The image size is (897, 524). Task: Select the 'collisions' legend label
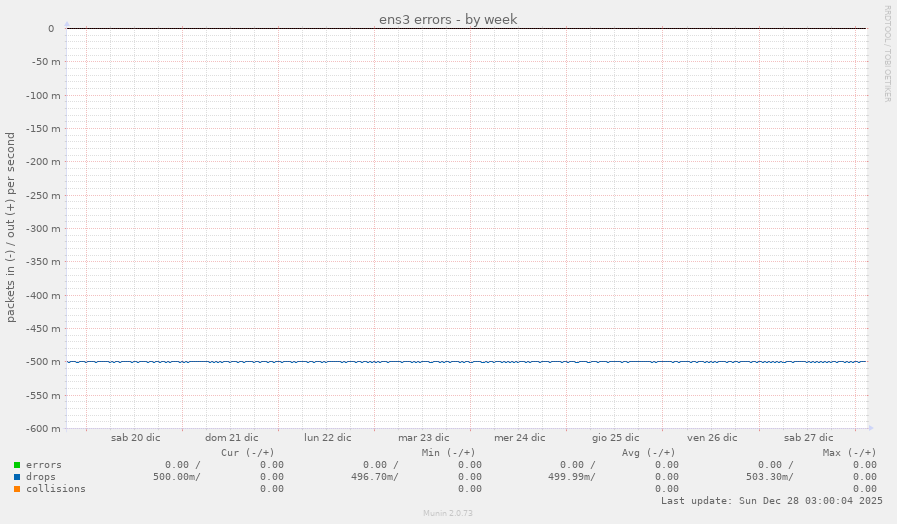(55, 489)
